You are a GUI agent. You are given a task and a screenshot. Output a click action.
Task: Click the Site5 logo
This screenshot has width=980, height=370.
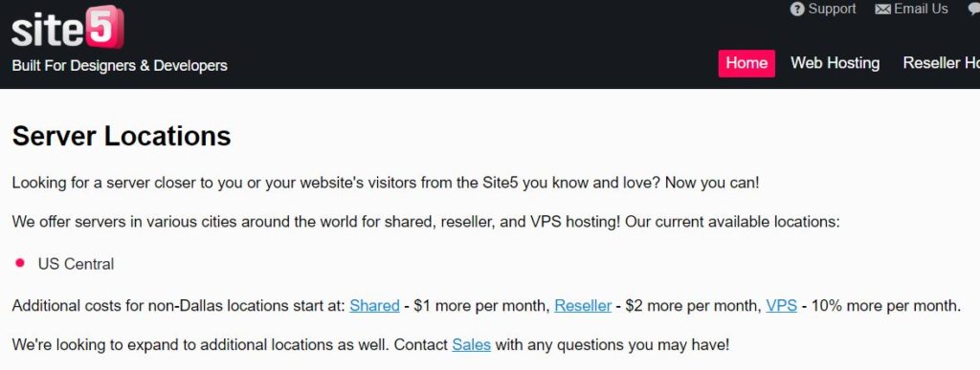[68, 28]
